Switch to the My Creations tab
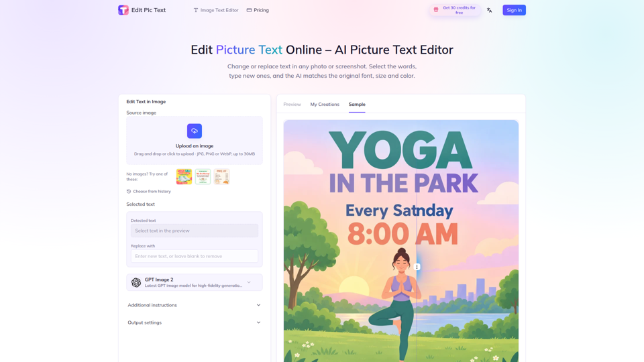 point(325,105)
